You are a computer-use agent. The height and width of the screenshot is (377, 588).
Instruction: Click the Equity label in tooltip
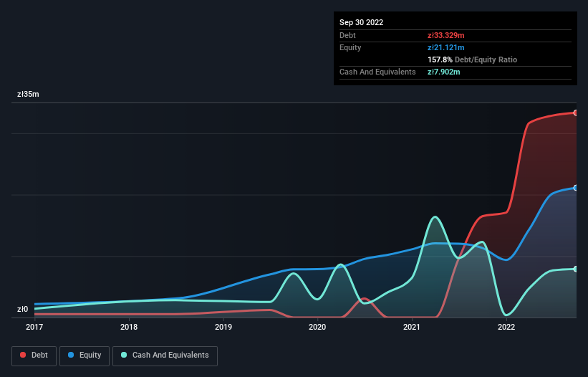tap(350, 47)
